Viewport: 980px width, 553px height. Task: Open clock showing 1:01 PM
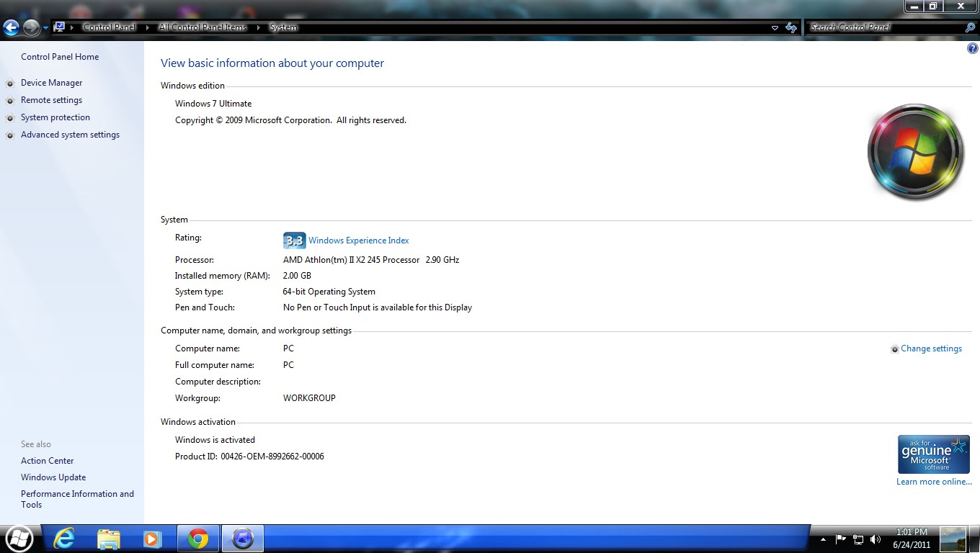[x=912, y=539]
